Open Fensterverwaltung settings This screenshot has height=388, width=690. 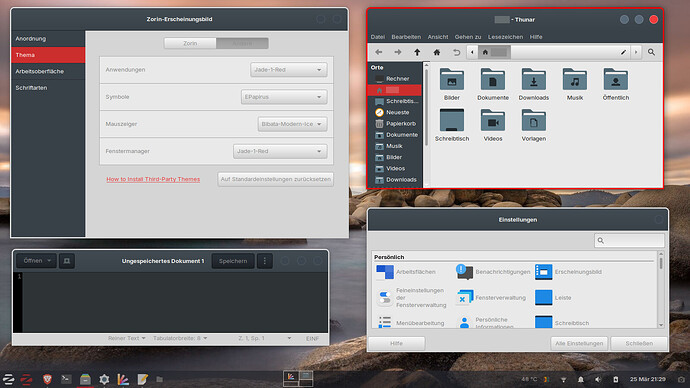491,297
